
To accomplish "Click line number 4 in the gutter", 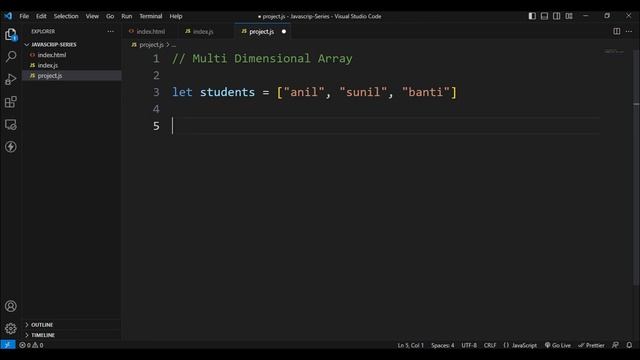I will (156, 109).
